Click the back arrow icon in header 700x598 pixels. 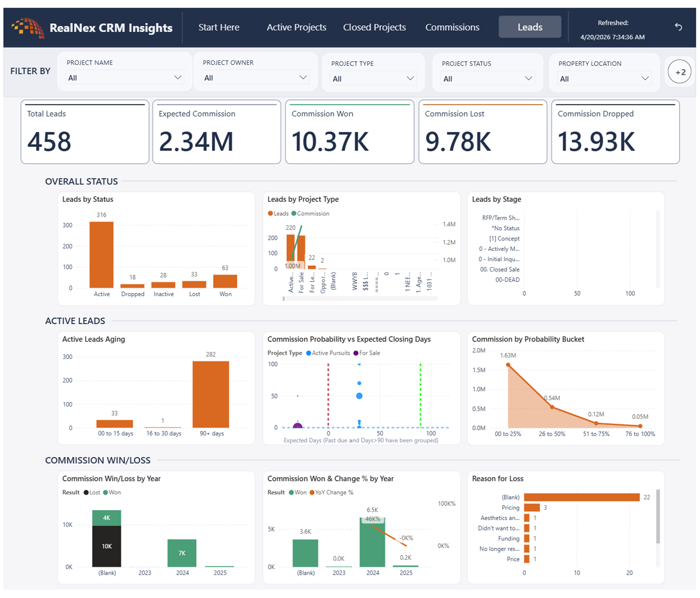pyautogui.click(x=678, y=27)
